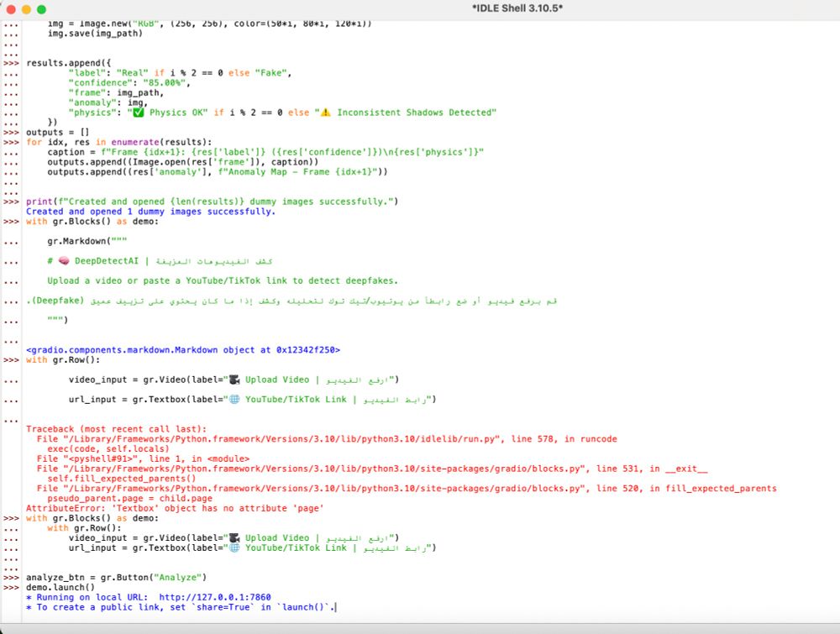Click the '# DeepDetectAI' markdown heading line

[160, 261]
